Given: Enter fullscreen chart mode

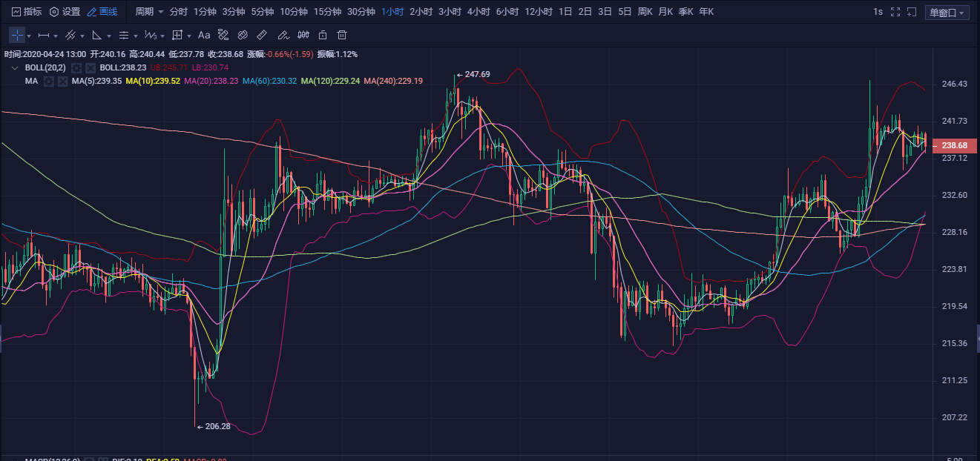Looking at the screenshot, I should (x=895, y=12).
